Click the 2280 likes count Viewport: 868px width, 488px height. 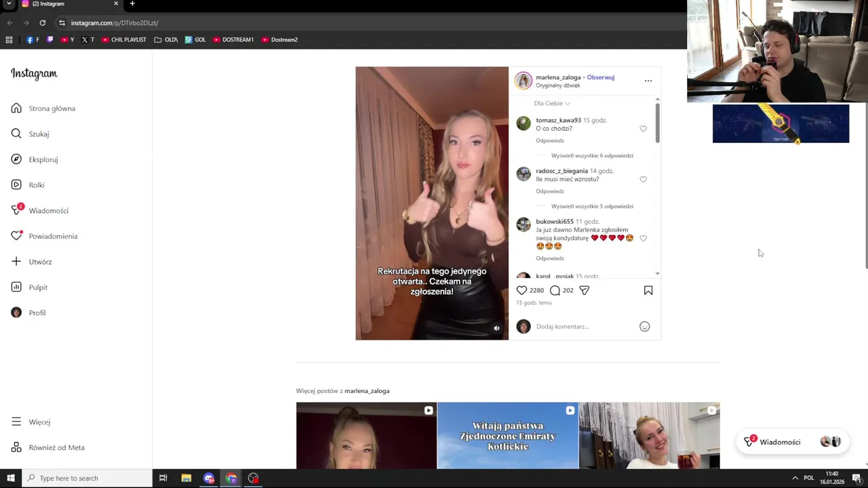click(x=536, y=290)
